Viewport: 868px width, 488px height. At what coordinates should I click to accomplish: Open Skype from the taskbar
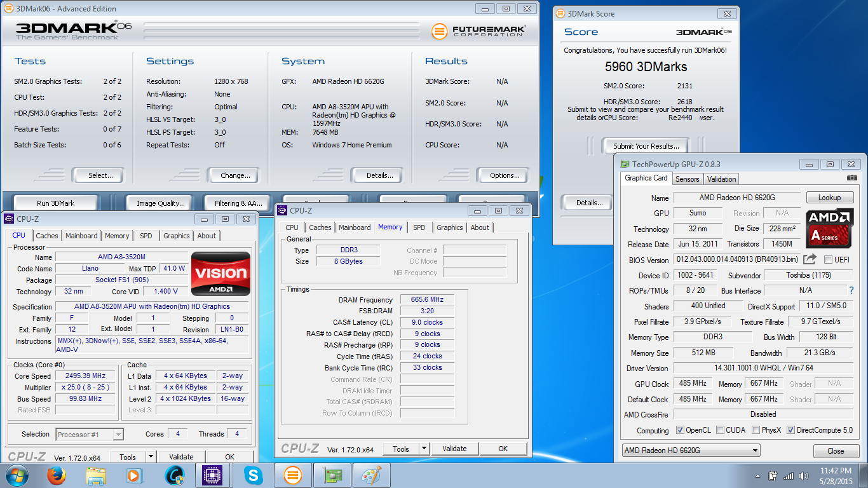[x=253, y=475]
